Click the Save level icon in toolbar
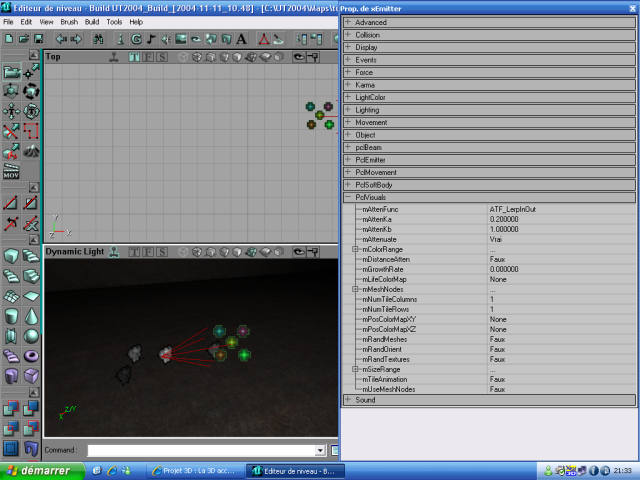Viewport: 640px width, 480px height. [37, 39]
